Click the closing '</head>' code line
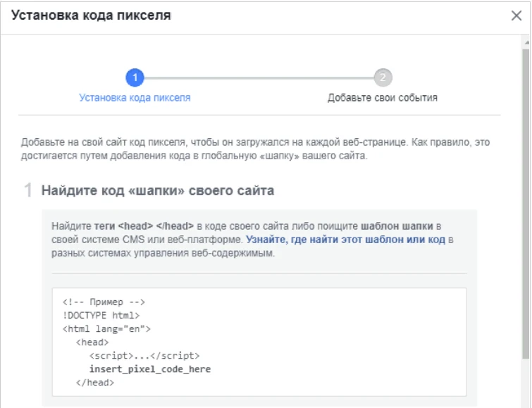 pyautogui.click(x=95, y=383)
